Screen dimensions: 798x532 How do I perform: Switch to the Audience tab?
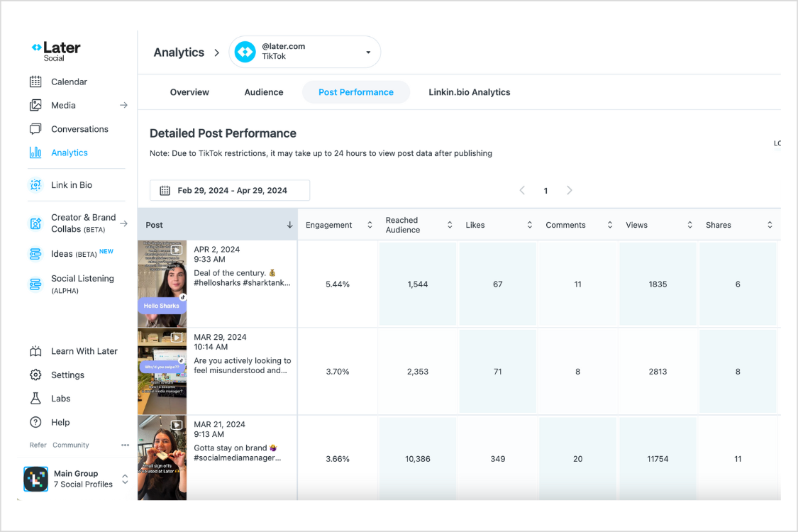point(264,92)
